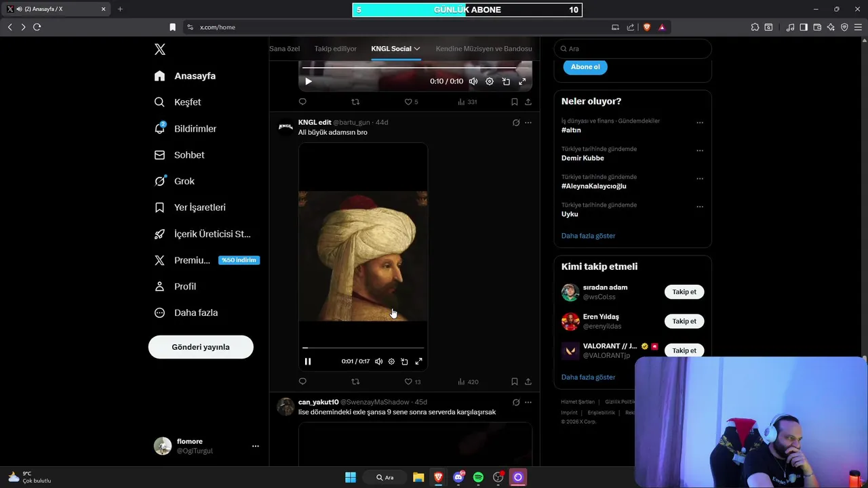The image size is (868, 488).
Task: Reply to the top post
Action: coord(302,102)
